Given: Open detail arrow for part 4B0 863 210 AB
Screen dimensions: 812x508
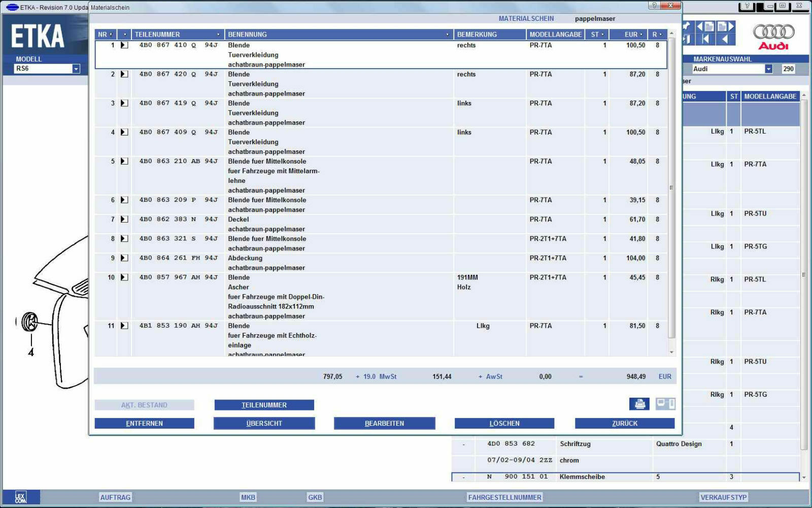Looking at the screenshot, I should tap(124, 161).
